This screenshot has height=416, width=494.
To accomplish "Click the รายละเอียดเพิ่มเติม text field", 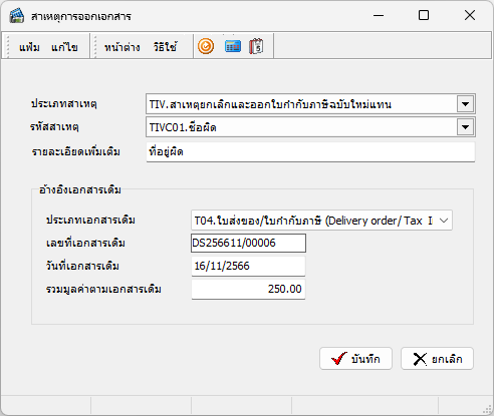I will pyautogui.click(x=310, y=152).
